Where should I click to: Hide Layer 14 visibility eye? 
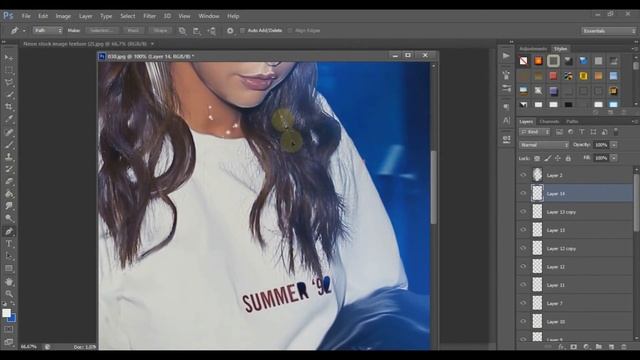[523, 193]
